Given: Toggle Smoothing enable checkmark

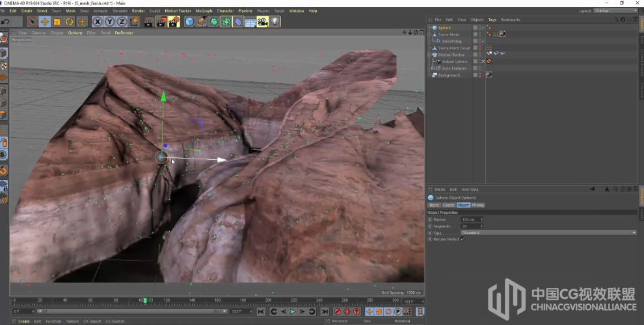Looking at the screenshot, I should [x=483, y=41].
